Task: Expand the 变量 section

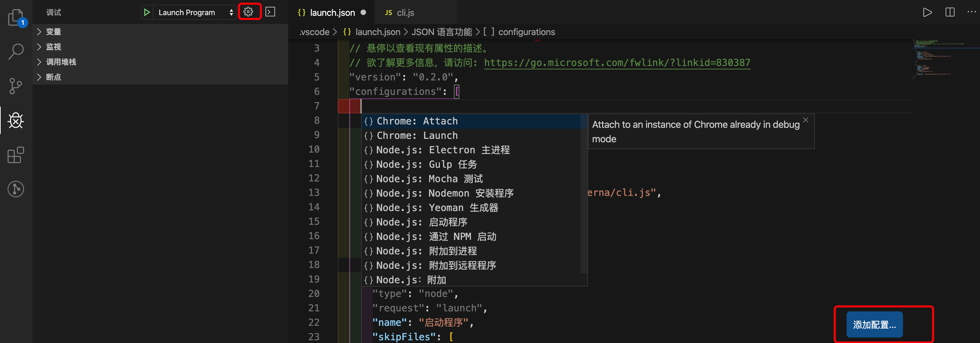Action: tap(53, 32)
